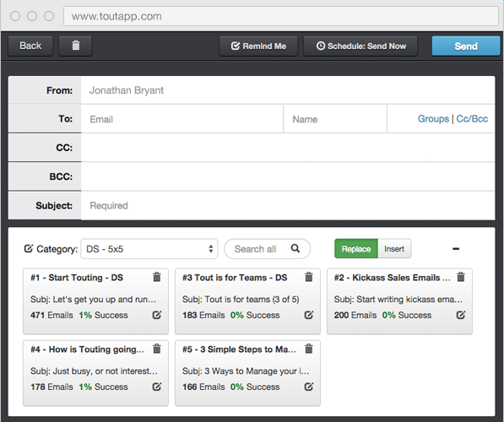Focus the To Email input field
Viewport: 504px width, 422px height.
coord(182,119)
